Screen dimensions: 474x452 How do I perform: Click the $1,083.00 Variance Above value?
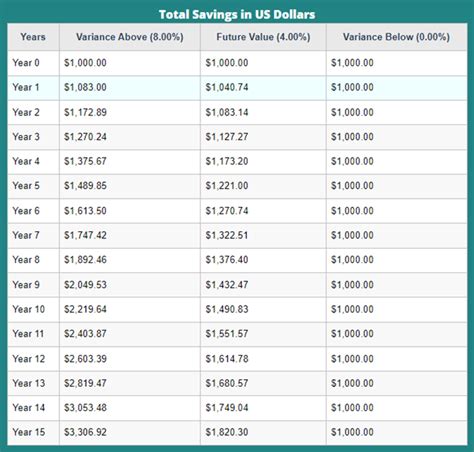[x=85, y=87]
